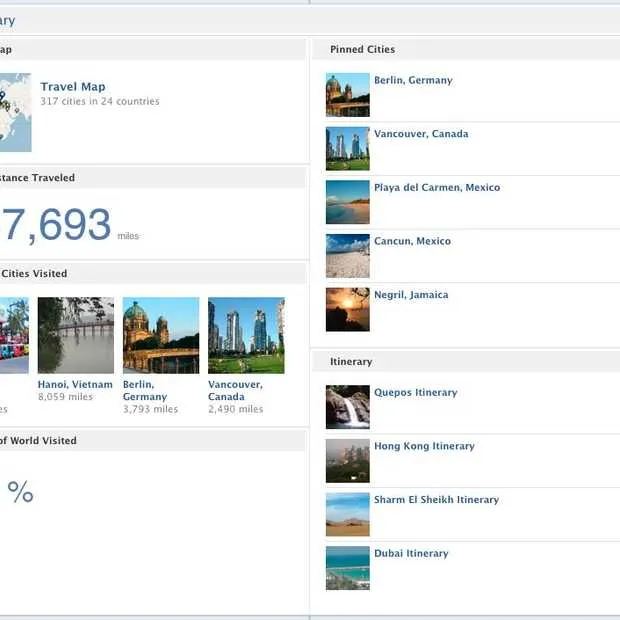Click the Quepos waterfall thumbnail
This screenshot has width=620, height=620.
[348, 407]
